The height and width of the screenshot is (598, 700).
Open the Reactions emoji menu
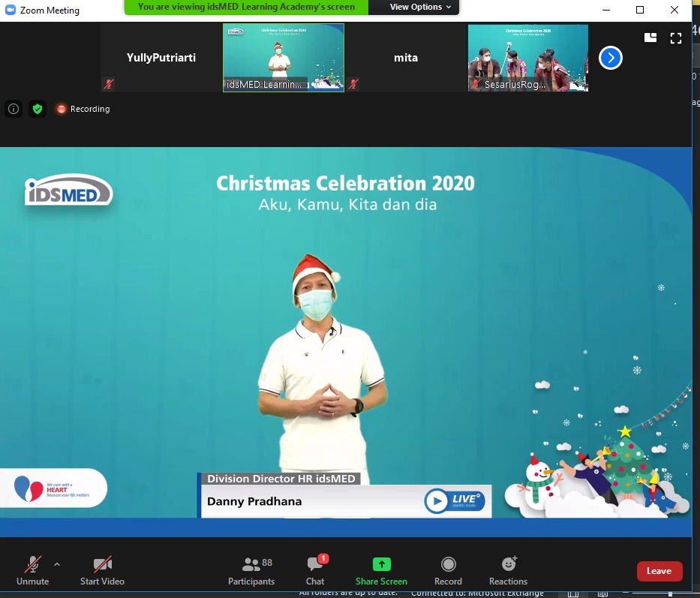click(508, 570)
